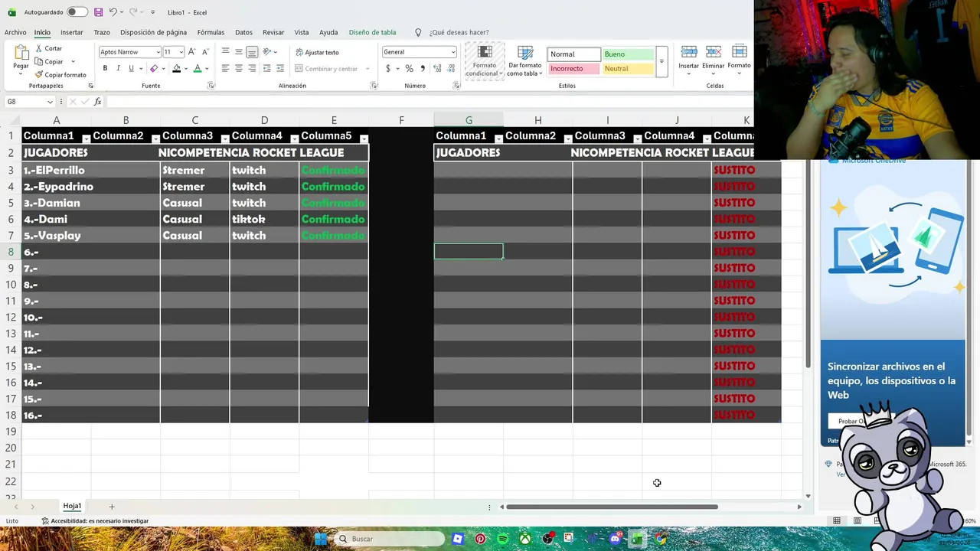Open the Archivo menu

(15, 32)
